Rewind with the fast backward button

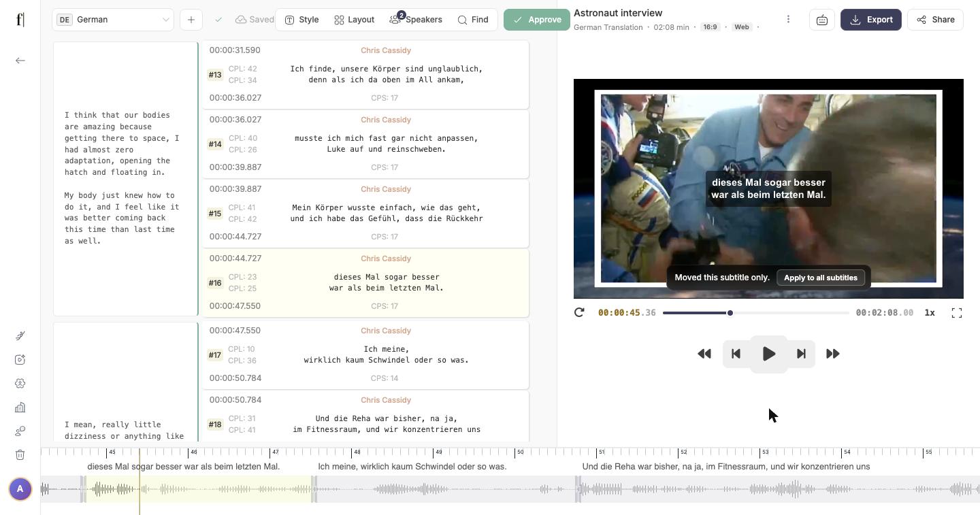(x=704, y=354)
